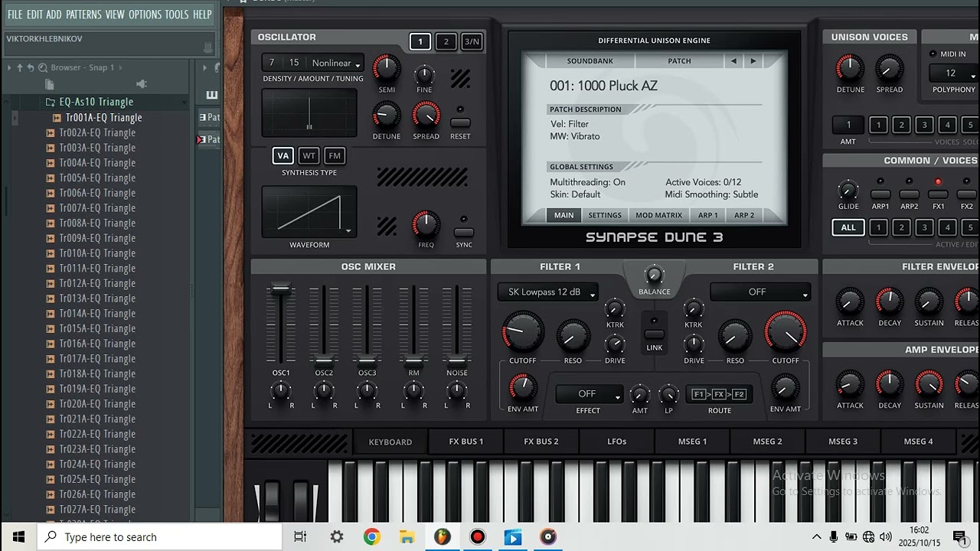980x551 pixels.
Task: Open the Filter 2 OFF type dropdown
Action: [760, 292]
